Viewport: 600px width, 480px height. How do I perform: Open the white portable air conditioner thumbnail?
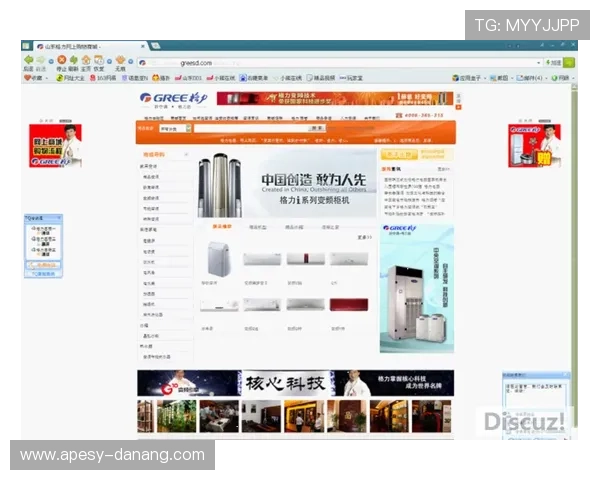click(219, 261)
